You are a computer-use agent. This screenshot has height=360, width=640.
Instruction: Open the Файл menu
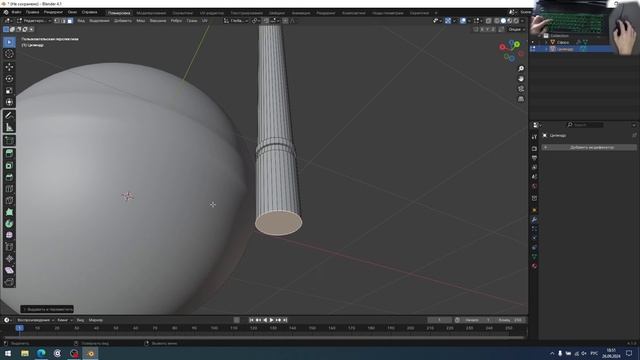click(17, 12)
